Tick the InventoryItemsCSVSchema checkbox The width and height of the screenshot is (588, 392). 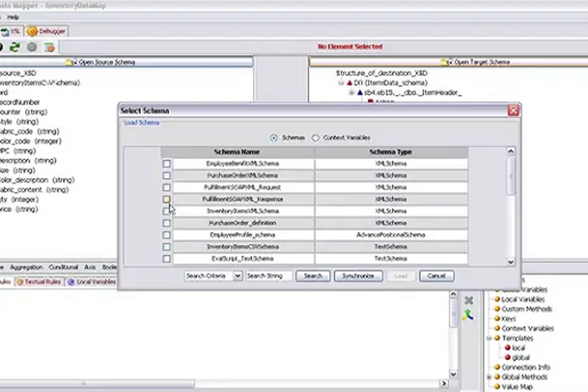point(167,247)
